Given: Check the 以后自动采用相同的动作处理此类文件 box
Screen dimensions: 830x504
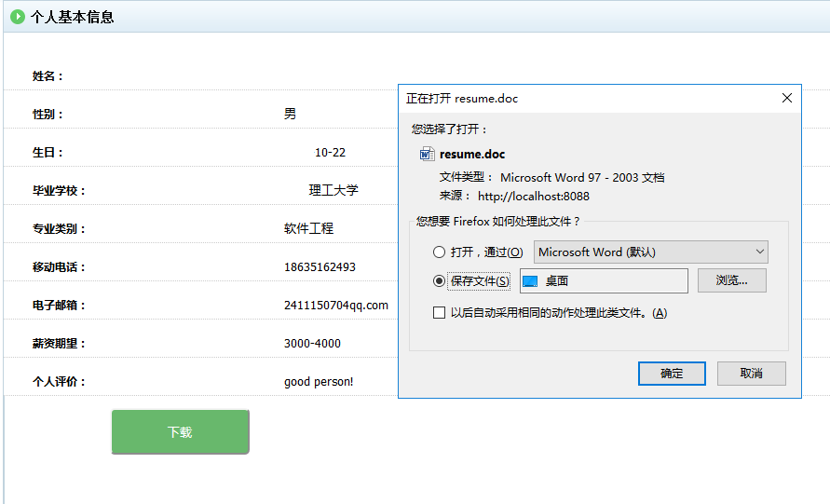Looking at the screenshot, I should click(x=439, y=313).
